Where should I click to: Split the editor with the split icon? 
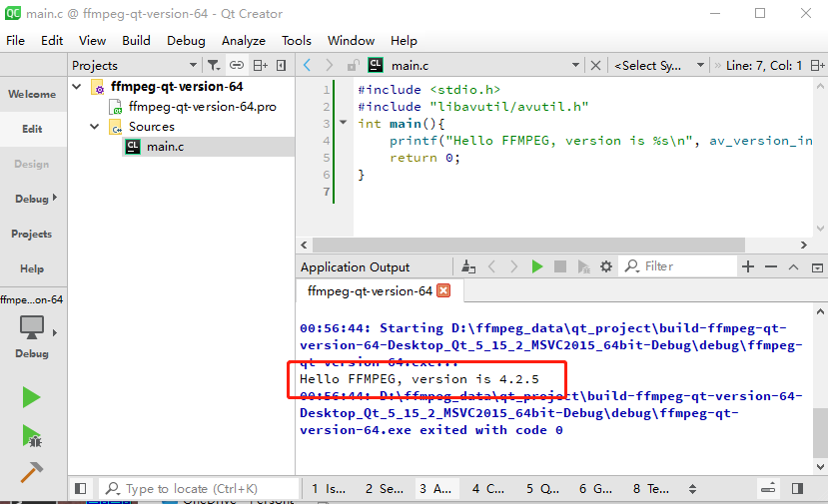tap(817, 66)
